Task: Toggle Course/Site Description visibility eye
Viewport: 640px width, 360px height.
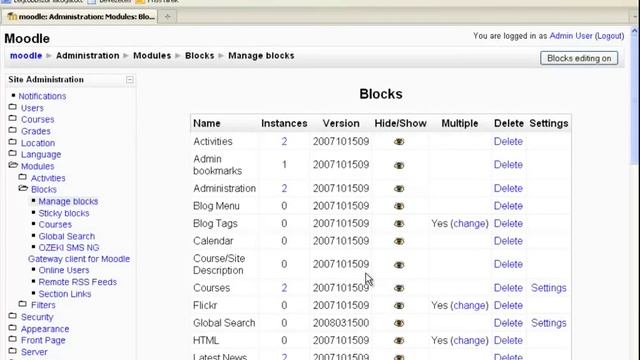Action: (x=399, y=265)
